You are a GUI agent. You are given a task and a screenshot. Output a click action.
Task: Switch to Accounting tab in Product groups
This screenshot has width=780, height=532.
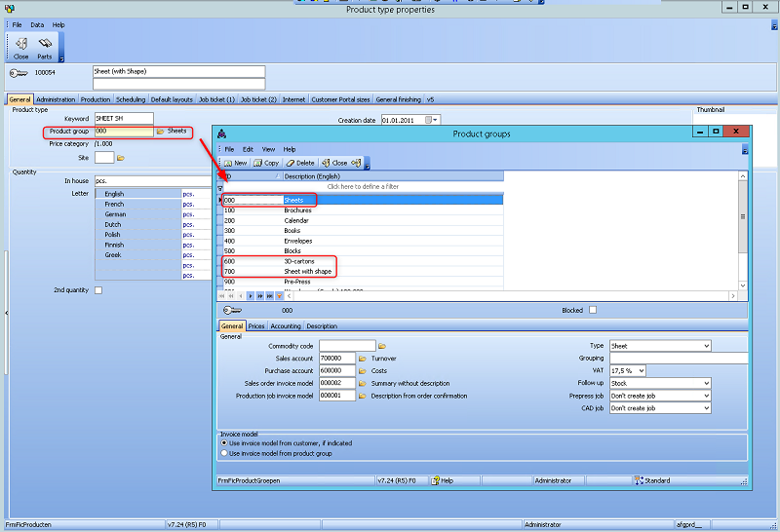coord(286,326)
